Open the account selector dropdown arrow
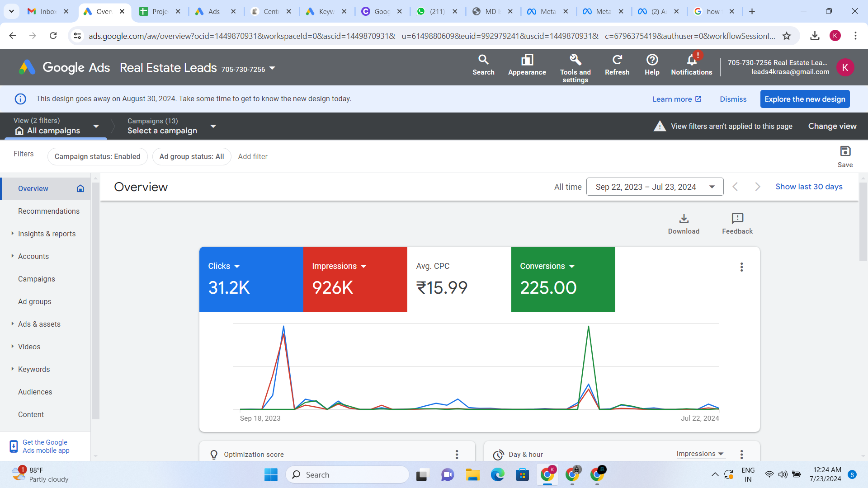 tap(272, 68)
